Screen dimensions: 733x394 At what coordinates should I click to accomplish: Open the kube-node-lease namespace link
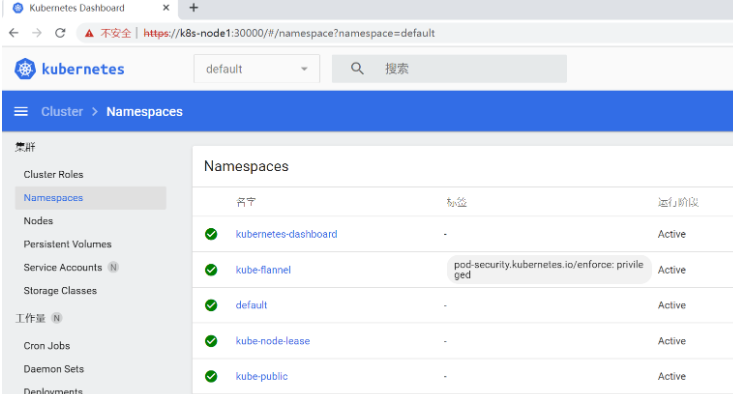pos(273,341)
